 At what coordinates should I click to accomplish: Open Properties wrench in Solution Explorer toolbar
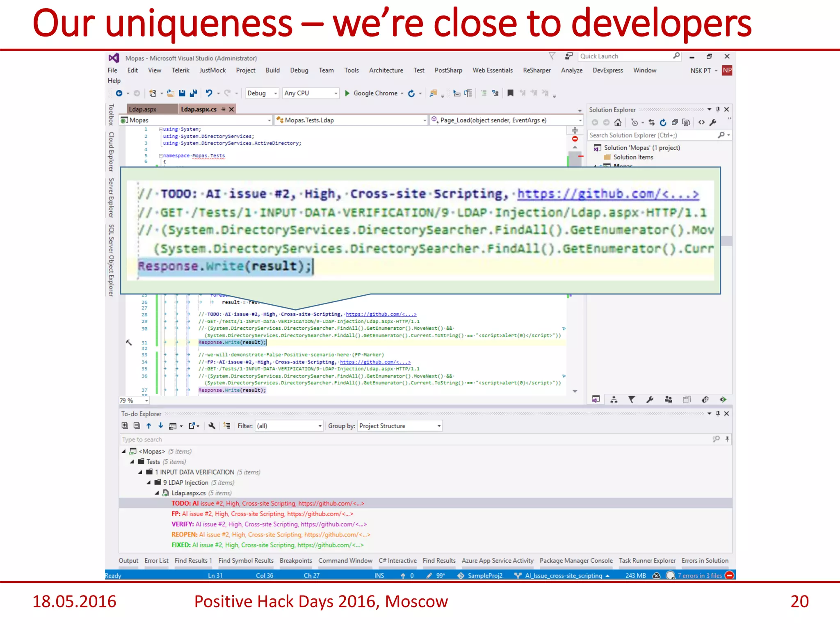coord(713,123)
